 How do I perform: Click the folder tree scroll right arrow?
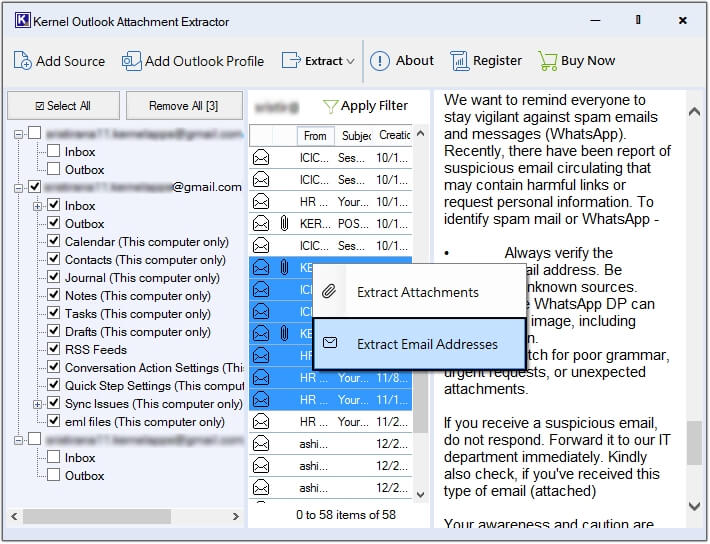click(235, 516)
